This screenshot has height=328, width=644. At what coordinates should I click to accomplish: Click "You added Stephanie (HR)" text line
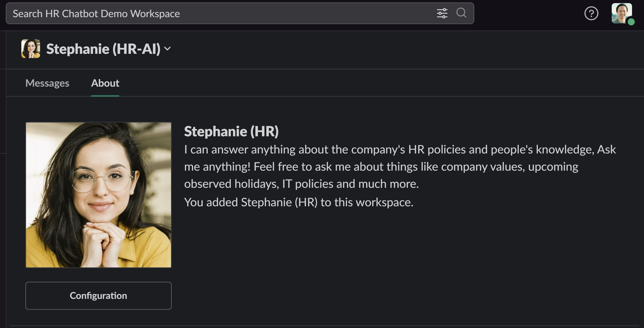click(x=299, y=202)
